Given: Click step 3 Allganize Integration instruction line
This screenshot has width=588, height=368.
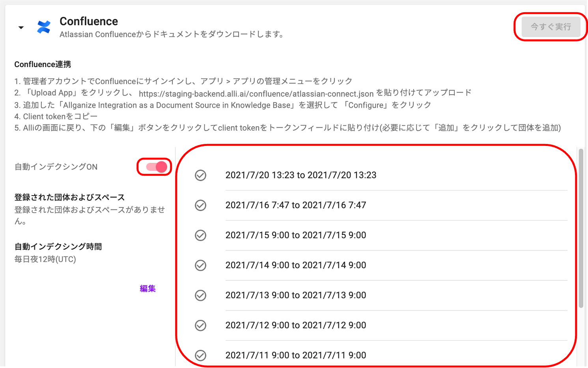Looking at the screenshot, I should point(223,105).
